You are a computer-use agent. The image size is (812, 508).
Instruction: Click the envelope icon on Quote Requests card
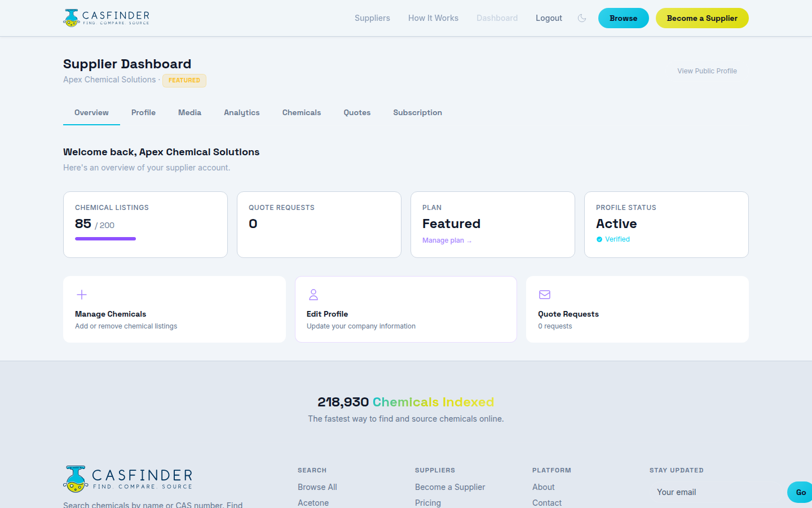[544, 294]
